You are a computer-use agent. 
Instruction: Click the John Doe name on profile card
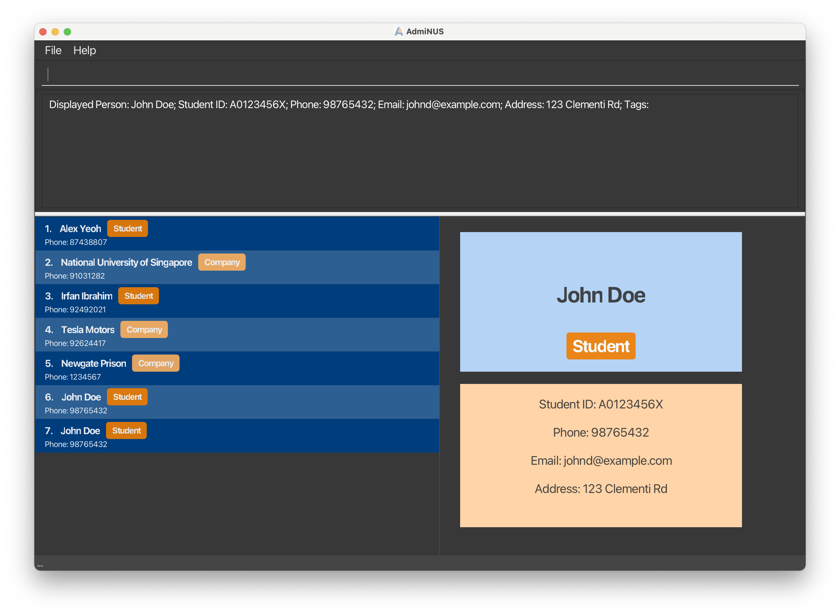(600, 295)
